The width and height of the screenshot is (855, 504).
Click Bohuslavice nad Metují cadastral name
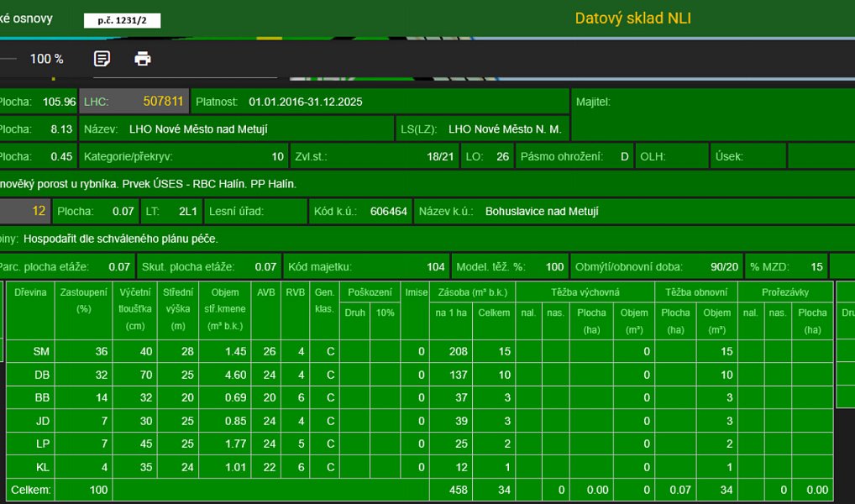pos(542,212)
